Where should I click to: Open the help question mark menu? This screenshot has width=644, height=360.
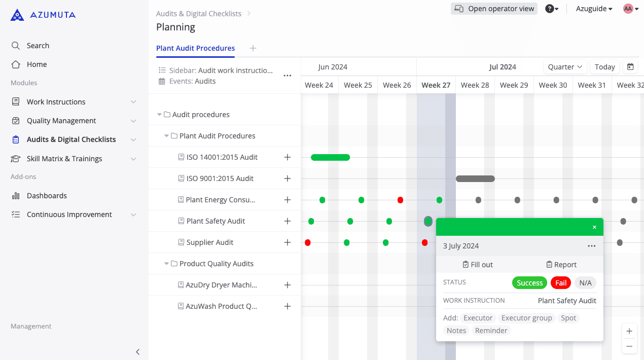point(552,9)
